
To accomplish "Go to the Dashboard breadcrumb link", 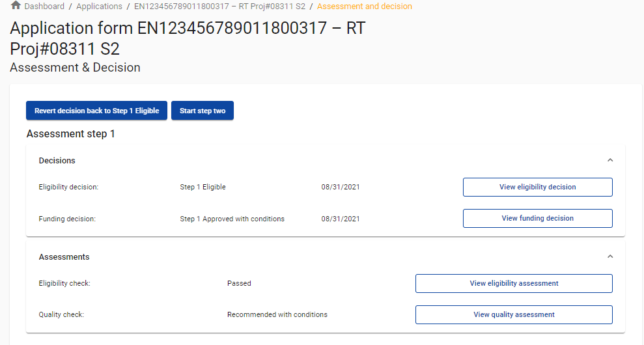I will 44,7.
